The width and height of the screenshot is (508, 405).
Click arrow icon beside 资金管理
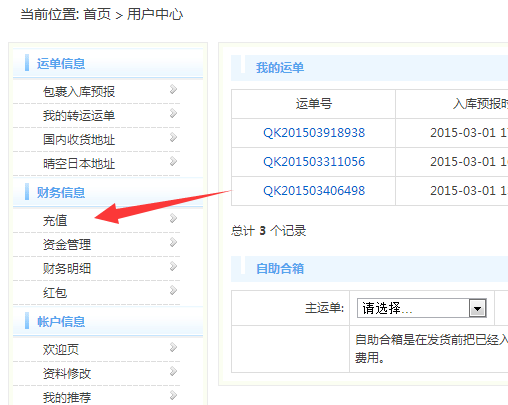(x=173, y=242)
